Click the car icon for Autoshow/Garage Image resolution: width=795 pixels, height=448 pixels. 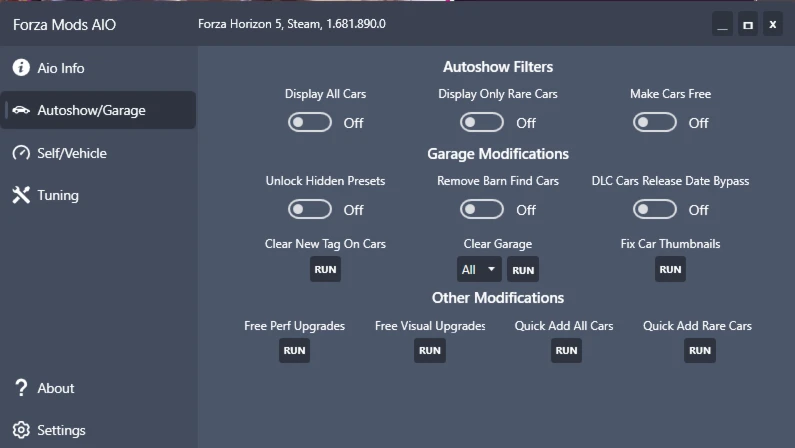click(x=21, y=110)
